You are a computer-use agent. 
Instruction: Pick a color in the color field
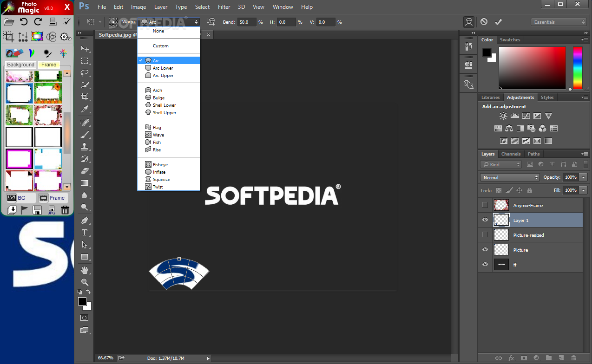pos(532,68)
